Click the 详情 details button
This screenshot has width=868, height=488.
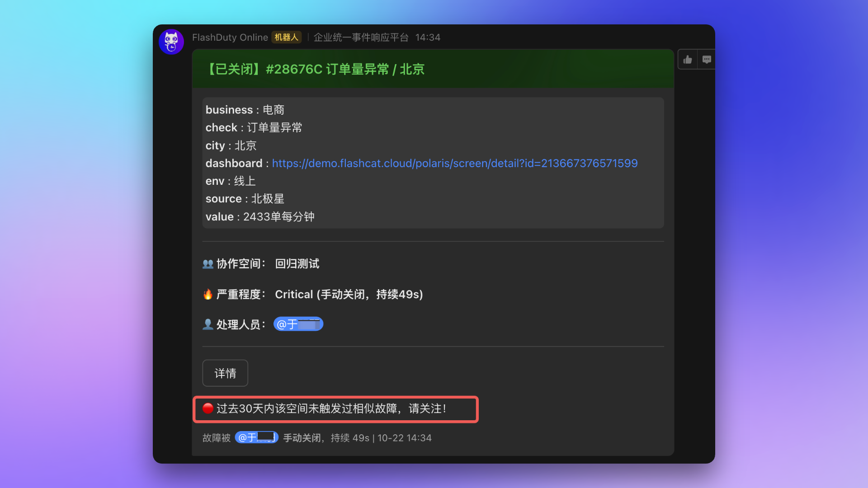pyautogui.click(x=225, y=373)
